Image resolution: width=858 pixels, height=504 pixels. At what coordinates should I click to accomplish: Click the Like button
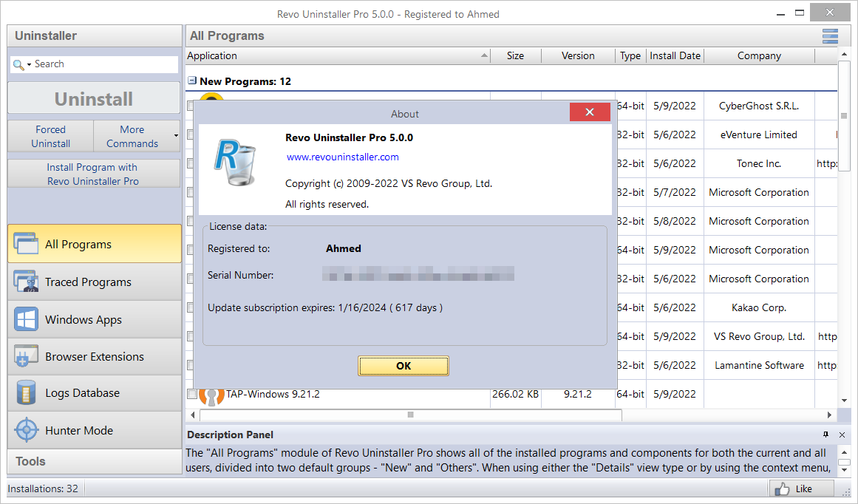(802, 488)
